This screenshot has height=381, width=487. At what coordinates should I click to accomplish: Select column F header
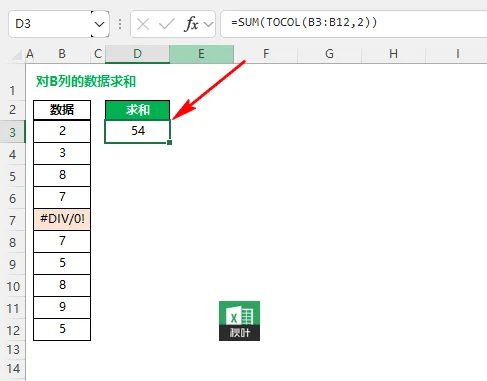(266, 54)
